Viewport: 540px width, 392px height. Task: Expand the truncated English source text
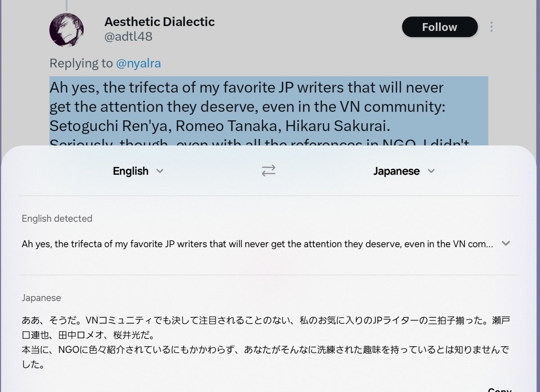click(x=506, y=244)
